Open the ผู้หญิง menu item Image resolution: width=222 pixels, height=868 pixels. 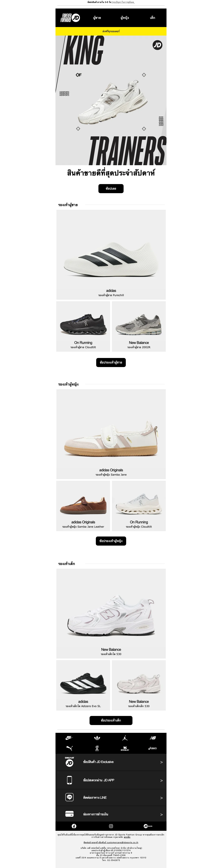click(x=125, y=18)
